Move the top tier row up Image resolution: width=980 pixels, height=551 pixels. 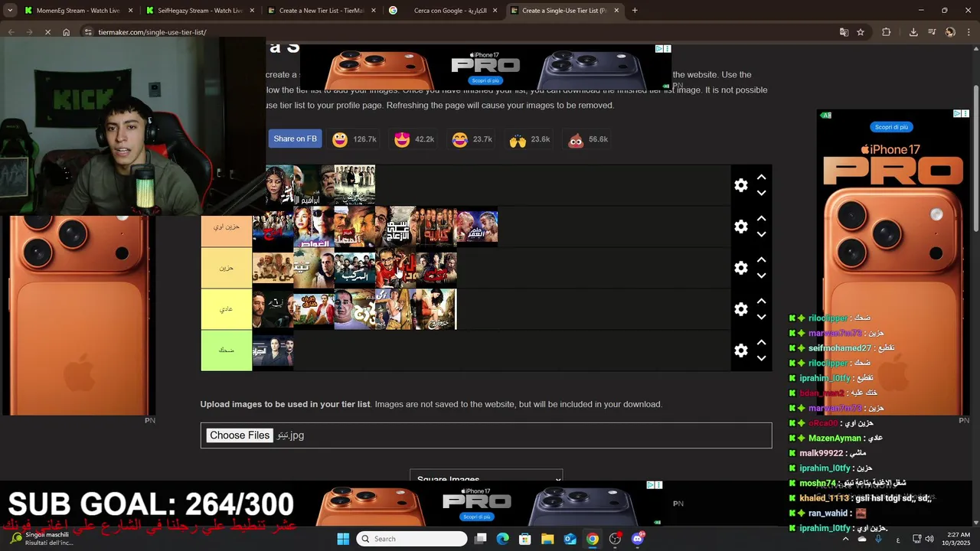pyautogui.click(x=761, y=177)
